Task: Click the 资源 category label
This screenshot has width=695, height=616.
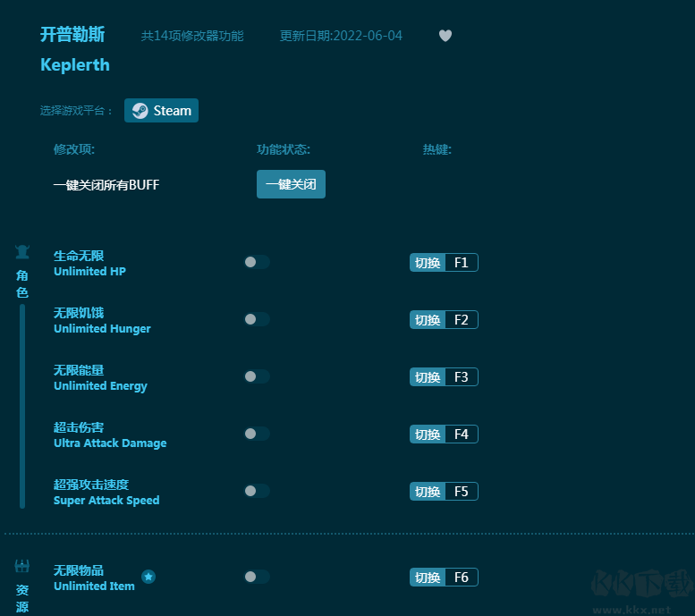Action: click(22, 598)
